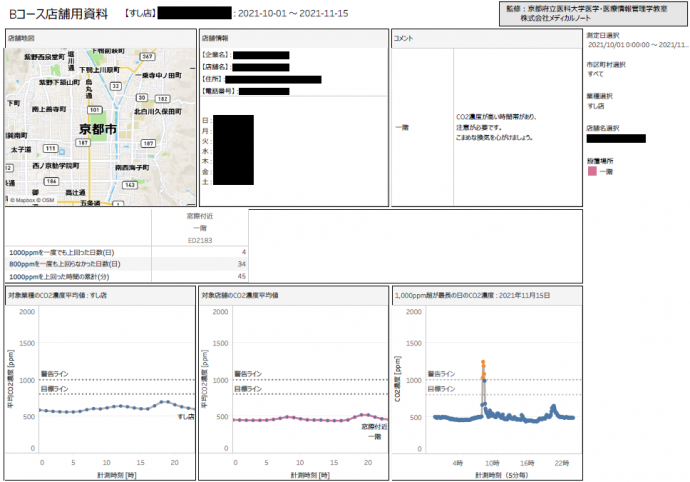
Task: Click the 計測時刻（5分毎） axis label
Action: [502, 475]
